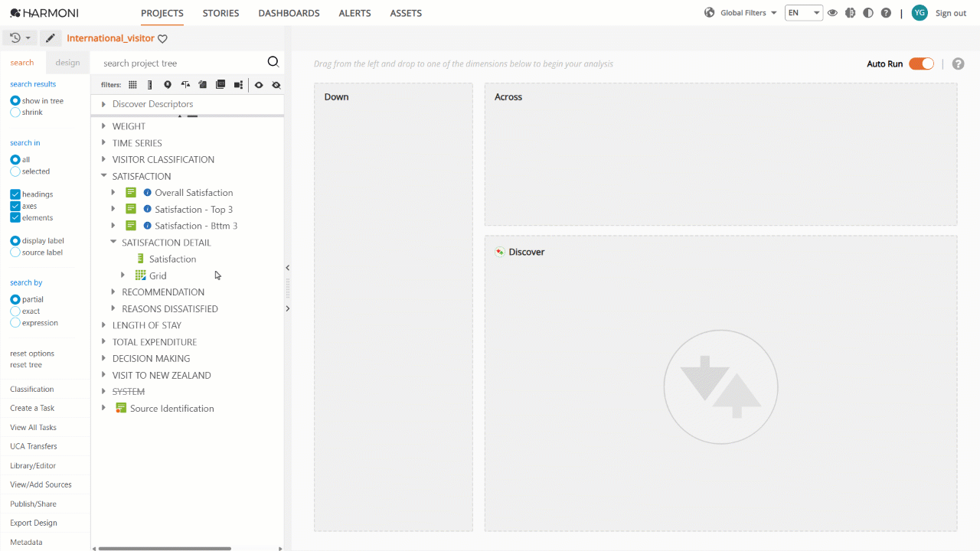Apply the linked file filter icon
Viewport: 980px width, 551px height.
click(x=202, y=85)
